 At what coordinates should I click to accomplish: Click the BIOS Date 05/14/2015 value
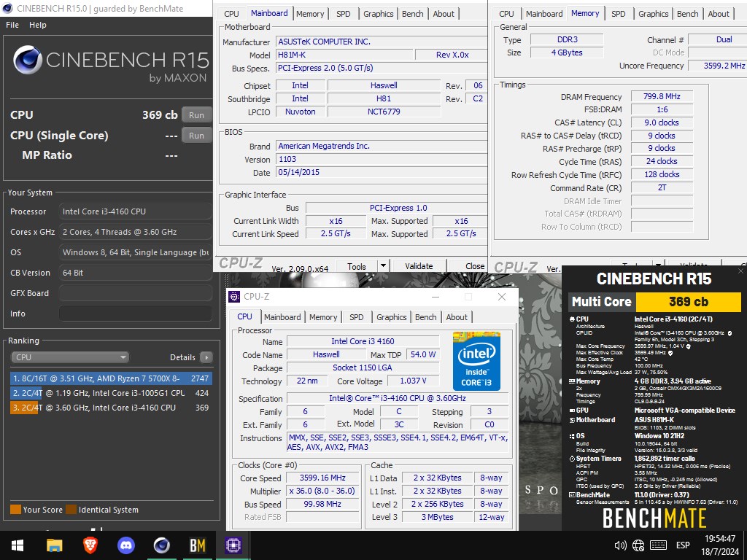tap(382, 172)
